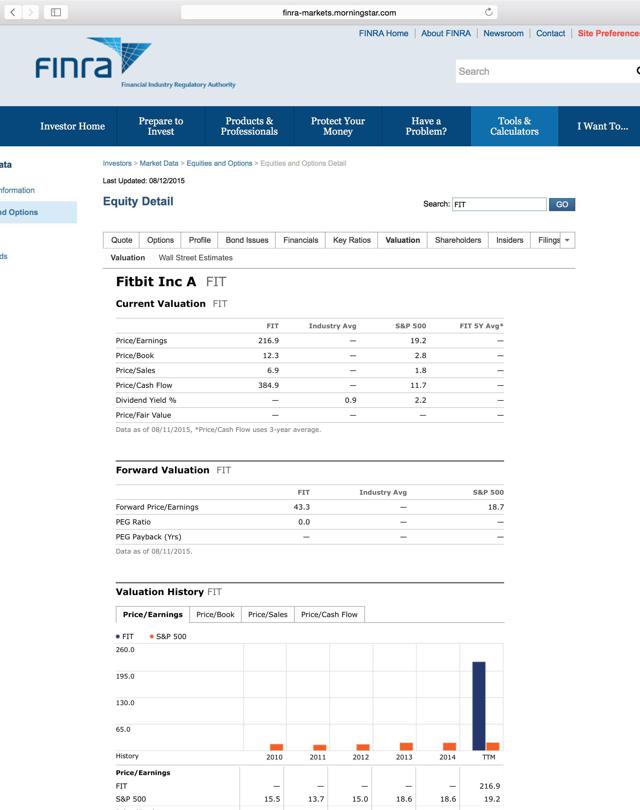Open the About FINRA link
The image size is (640, 810).
[x=446, y=33]
